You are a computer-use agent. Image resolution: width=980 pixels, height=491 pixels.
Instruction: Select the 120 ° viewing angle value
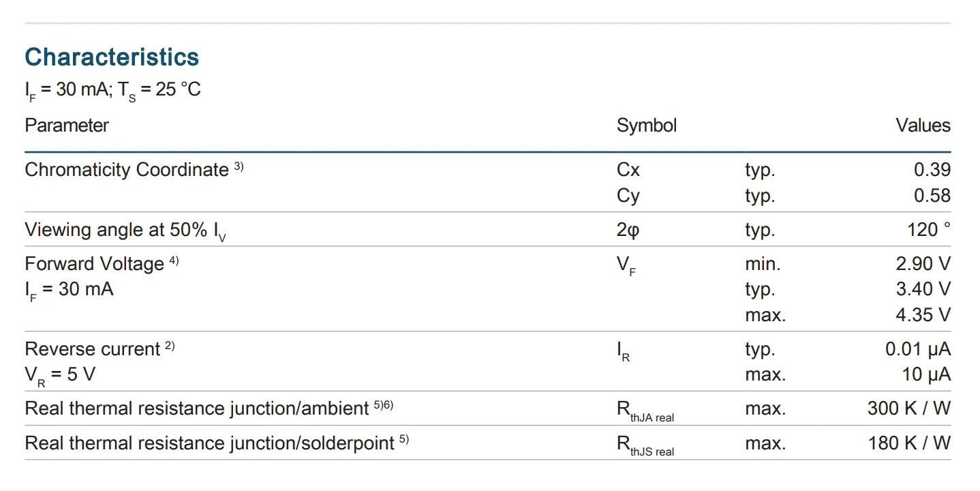tap(928, 230)
